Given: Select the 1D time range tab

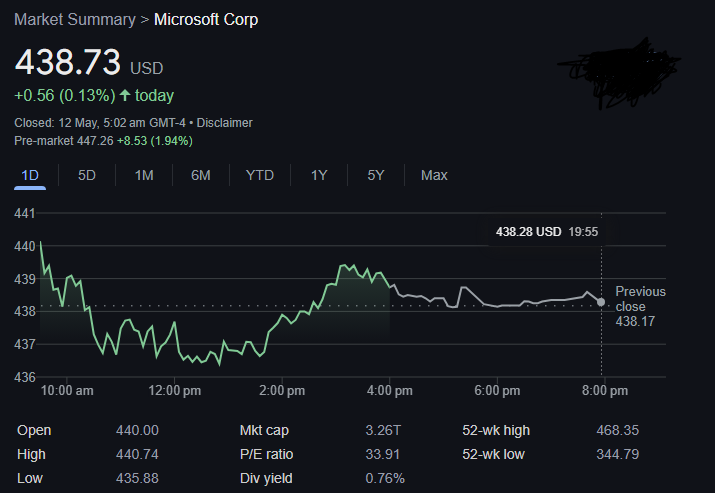Looking at the screenshot, I should click(x=30, y=176).
